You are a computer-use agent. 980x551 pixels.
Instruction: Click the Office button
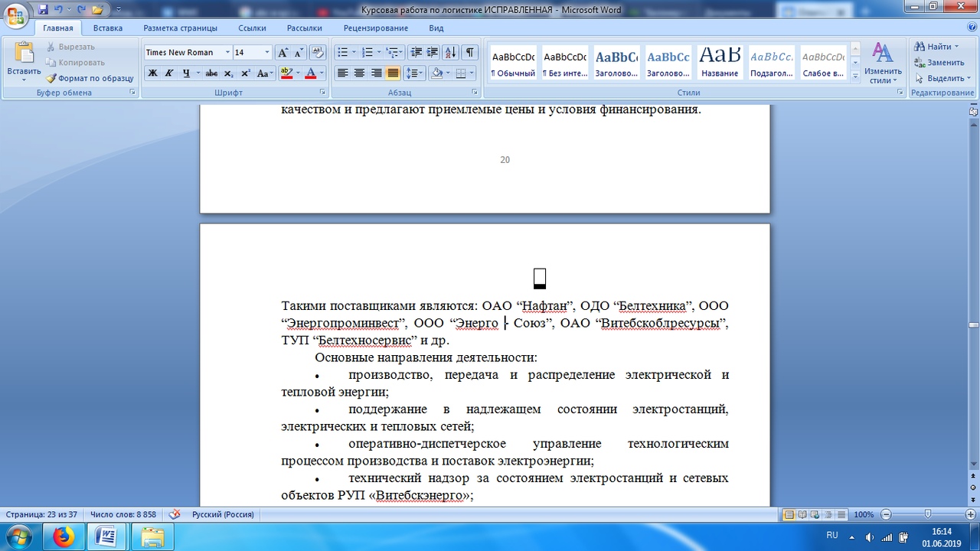click(15, 15)
